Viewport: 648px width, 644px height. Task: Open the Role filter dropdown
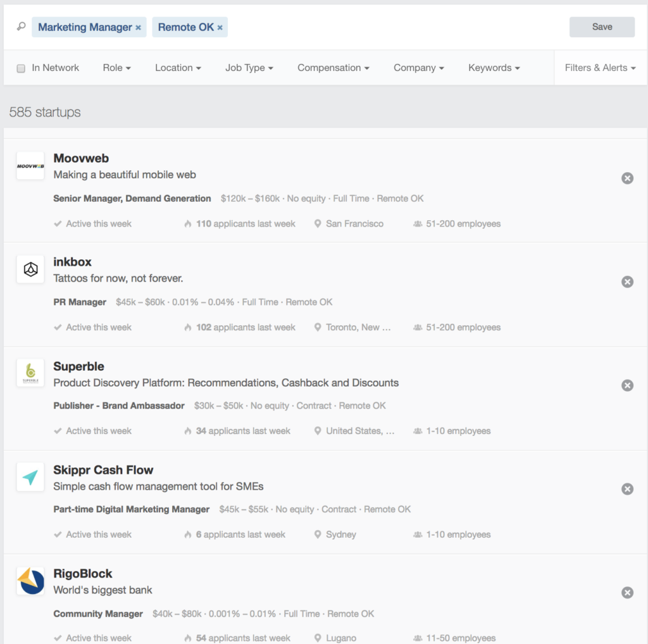click(116, 67)
